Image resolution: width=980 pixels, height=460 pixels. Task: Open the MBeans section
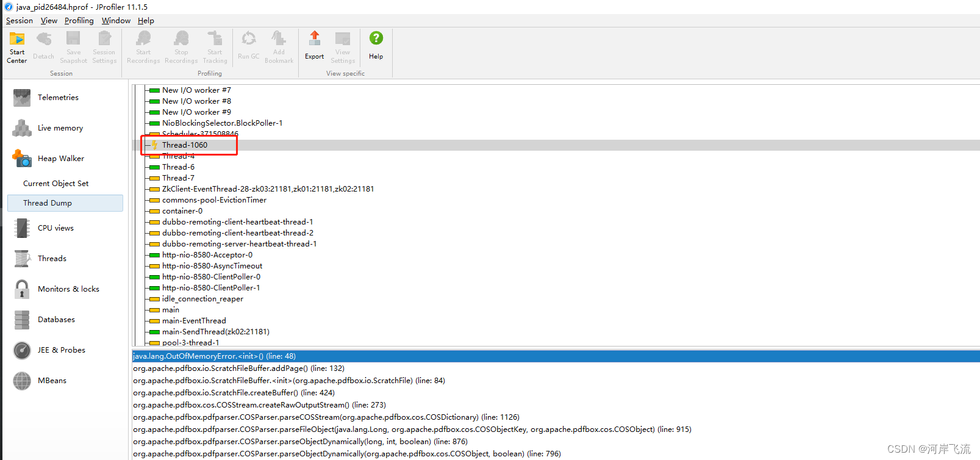[52, 381]
